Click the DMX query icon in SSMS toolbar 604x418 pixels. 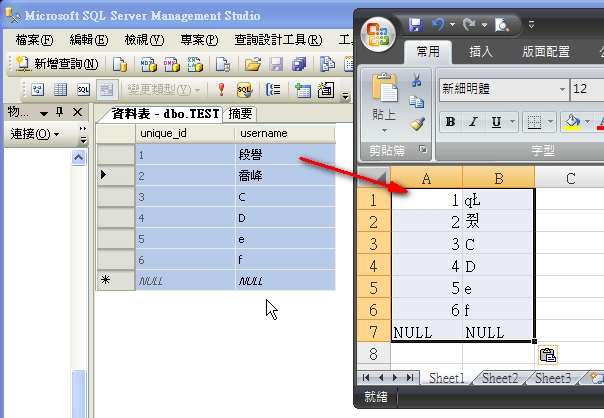pos(172,64)
